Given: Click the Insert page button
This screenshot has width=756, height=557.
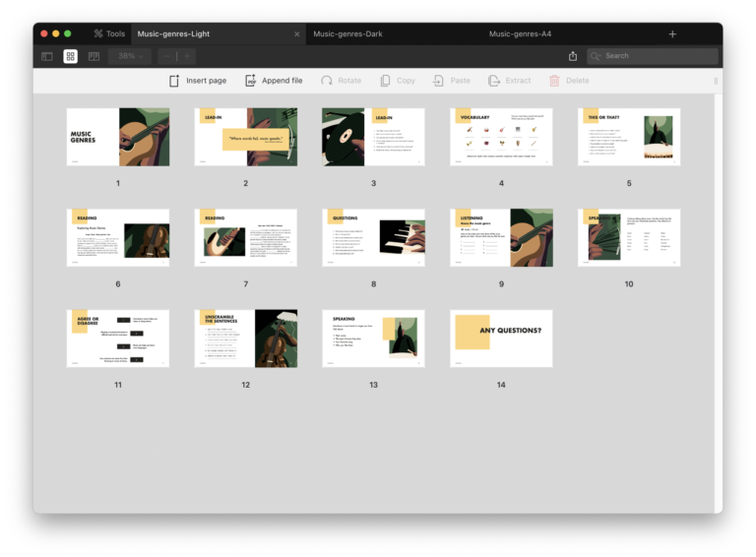Looking at the screenshot, I should [197, 81].
